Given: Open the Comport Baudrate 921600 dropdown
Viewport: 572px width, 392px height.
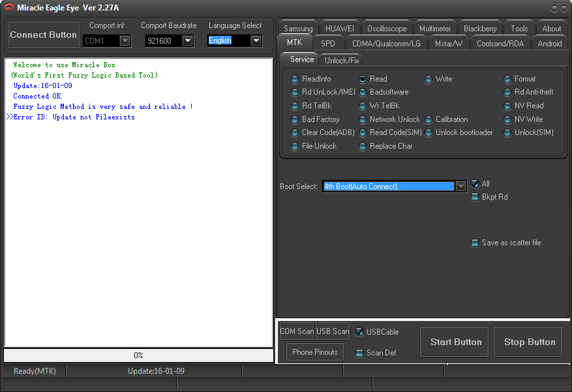Looking at the screenshot, I should point(187,40).
